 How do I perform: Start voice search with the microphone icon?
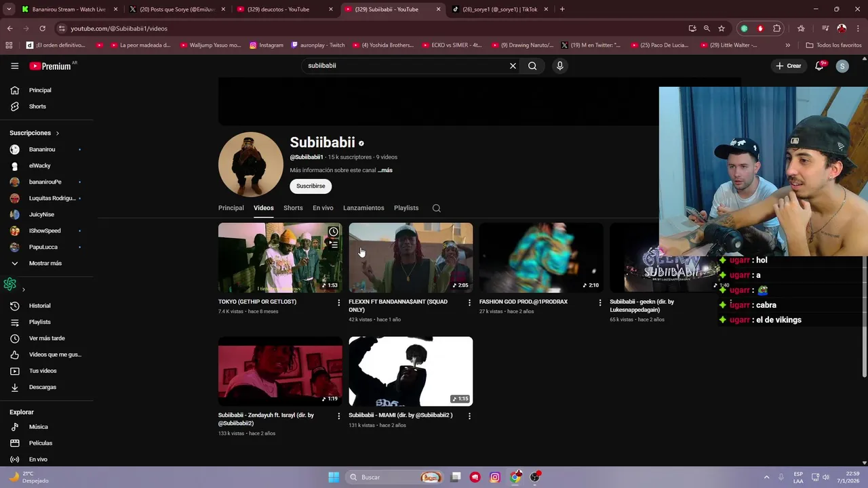click(559, 66)
